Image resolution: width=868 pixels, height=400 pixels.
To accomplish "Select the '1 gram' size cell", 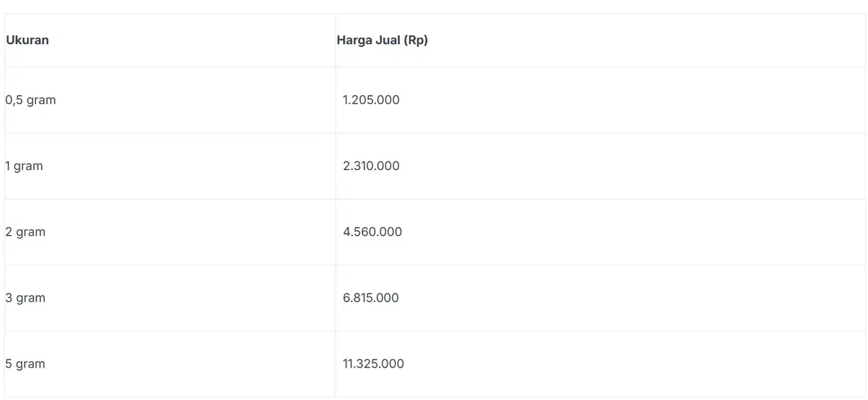I will click(x=24, y=166).
